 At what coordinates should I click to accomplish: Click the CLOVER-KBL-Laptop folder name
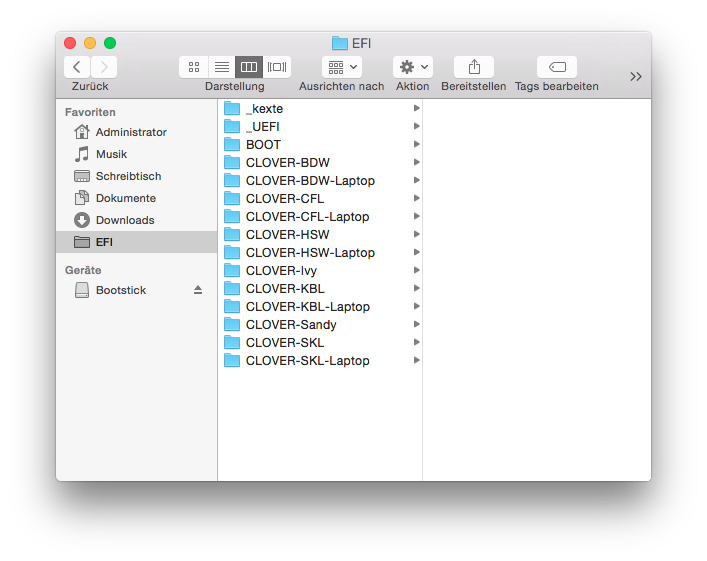(x=308, y=307)
